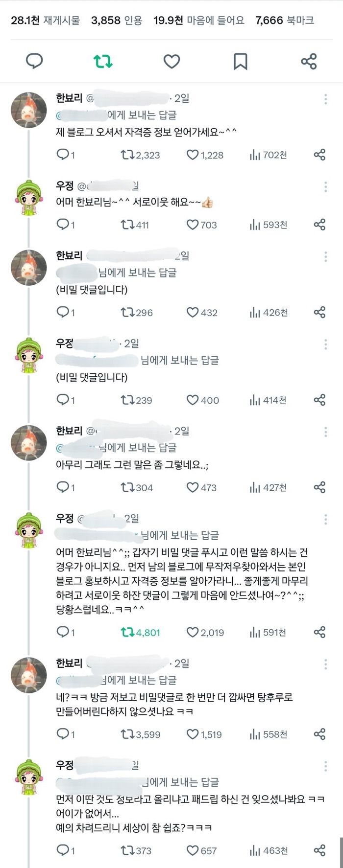Expand more options on first 한보리 reply
Screen dimensions: 343x868
(325, 99)
